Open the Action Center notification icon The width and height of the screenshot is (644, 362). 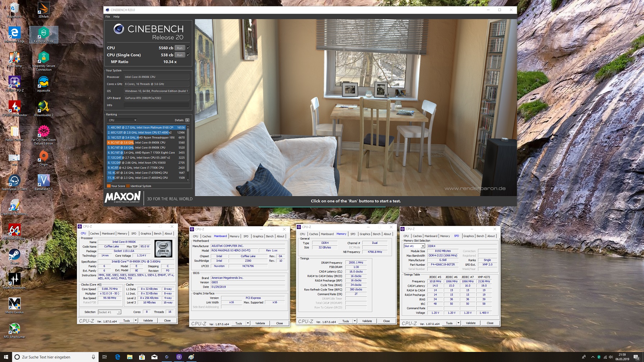click(636, 357)
